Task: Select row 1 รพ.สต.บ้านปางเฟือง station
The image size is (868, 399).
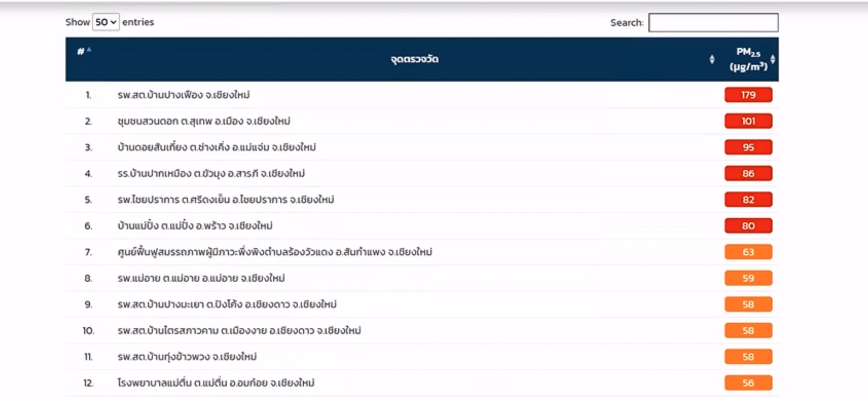Action: click(x=183, y=95)
